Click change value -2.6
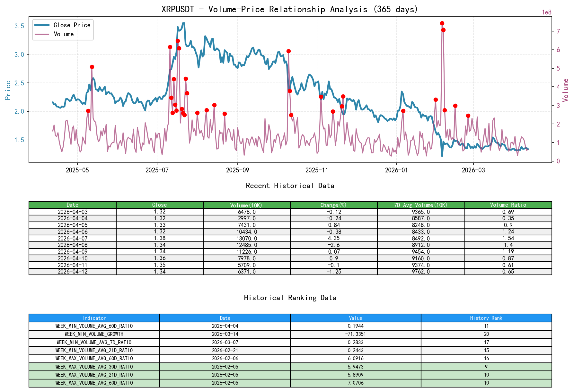The width and height of the screenshot is (574, 392). 334,245
